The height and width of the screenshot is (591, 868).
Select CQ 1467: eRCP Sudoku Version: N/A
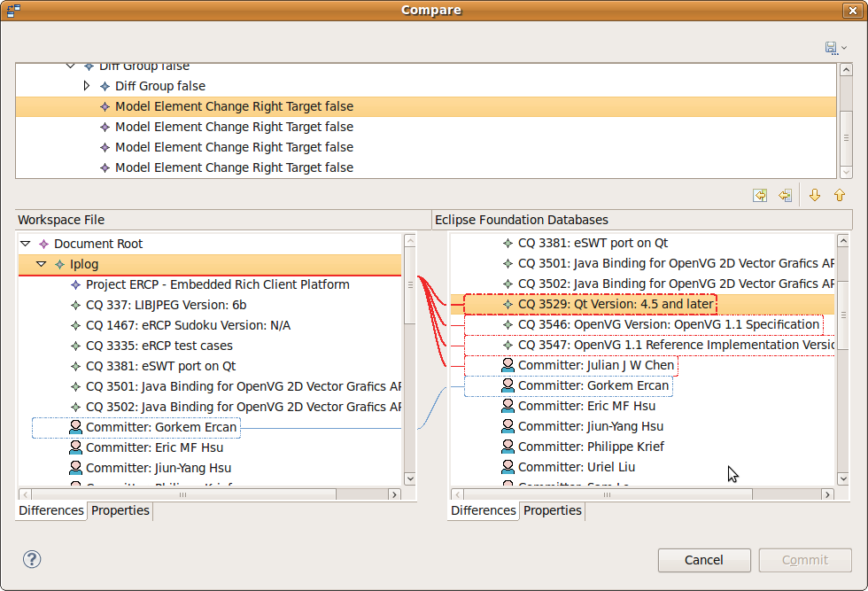coord(188,325)
